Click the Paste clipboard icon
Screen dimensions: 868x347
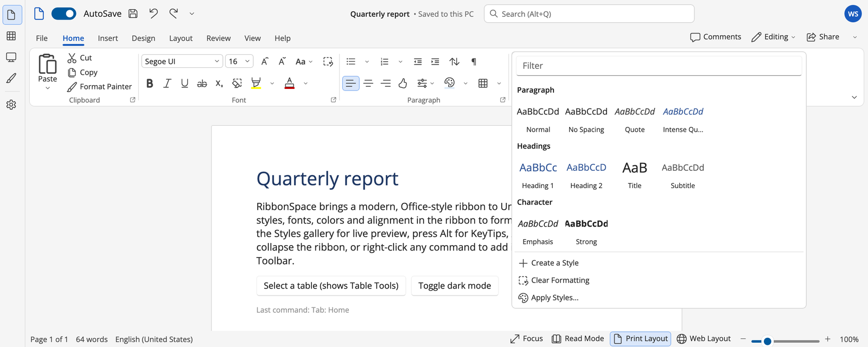click(x=47, y=64)
